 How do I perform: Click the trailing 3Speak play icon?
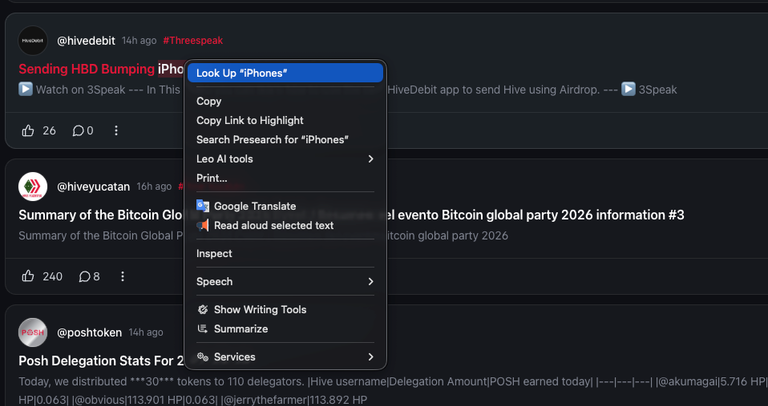[x=628, y=90]
